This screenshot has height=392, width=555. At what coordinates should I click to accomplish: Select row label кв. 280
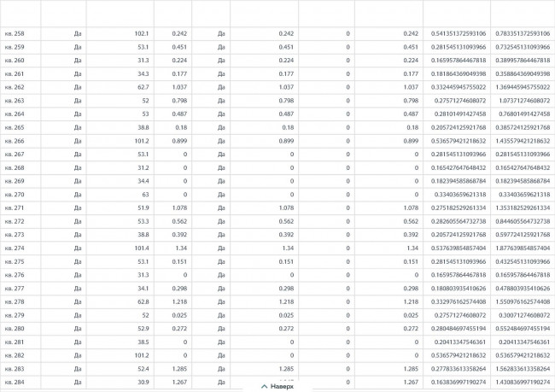tap(15, 329)
